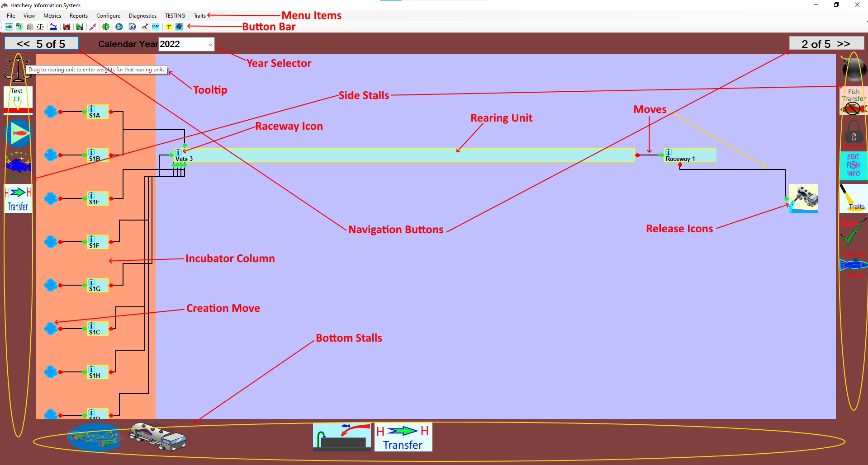Screen dimensions: 868x465
Task: Click the S1A incubator box
Action: 98,112
